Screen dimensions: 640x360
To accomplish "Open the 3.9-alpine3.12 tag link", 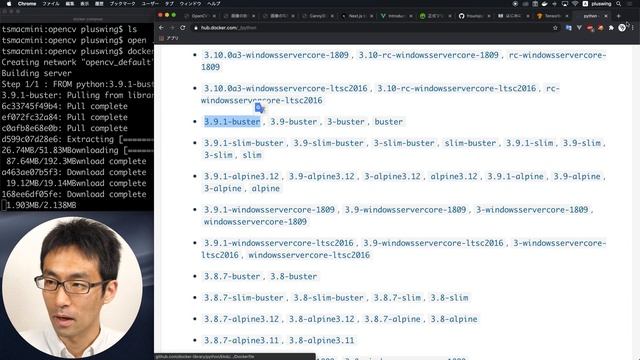I will pos(322,176).
